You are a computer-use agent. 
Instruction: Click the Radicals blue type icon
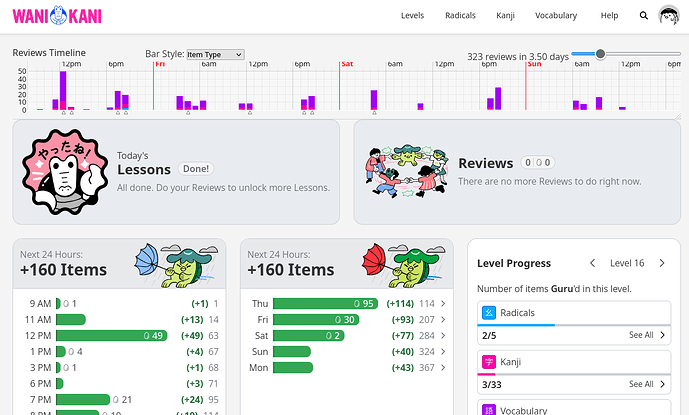click(x=489, y=313)
